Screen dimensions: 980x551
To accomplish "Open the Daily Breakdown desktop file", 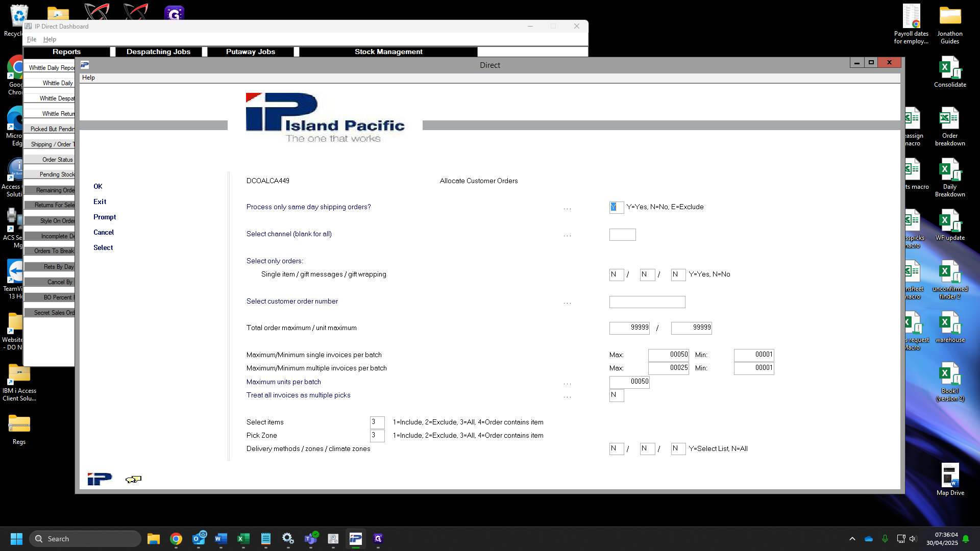I will (950, 178).
